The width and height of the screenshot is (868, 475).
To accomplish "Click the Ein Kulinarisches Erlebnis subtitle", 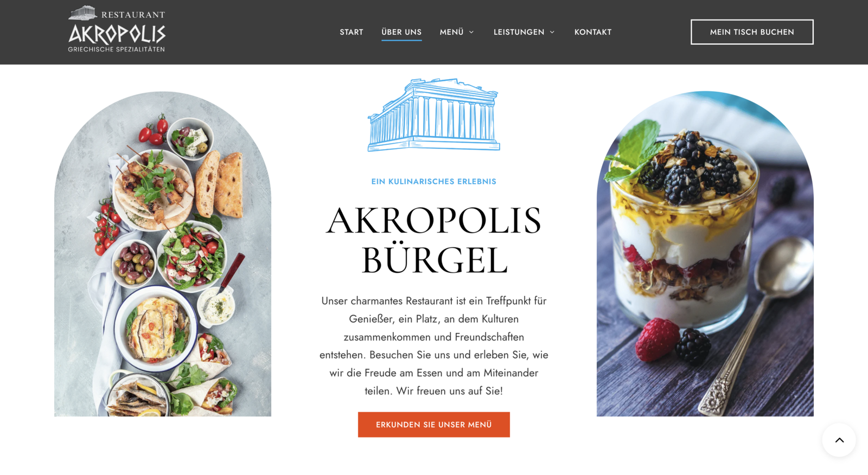I will (434, 182).
